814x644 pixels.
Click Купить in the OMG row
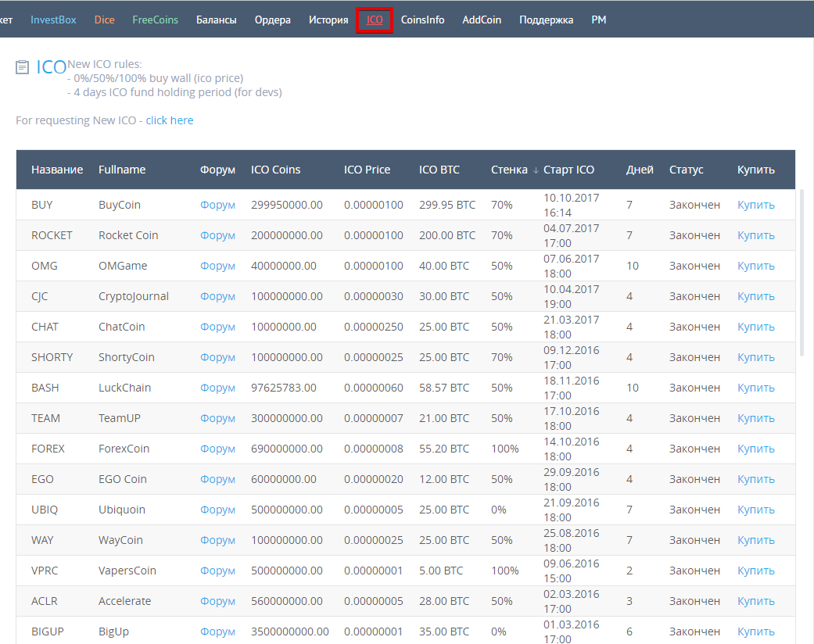point(756,266)
